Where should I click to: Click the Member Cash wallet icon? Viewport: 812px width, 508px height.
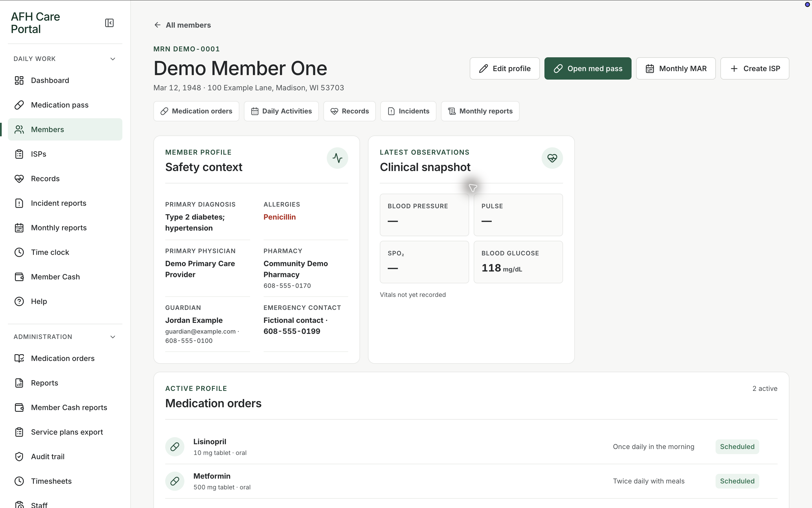(x=19, y=277)
